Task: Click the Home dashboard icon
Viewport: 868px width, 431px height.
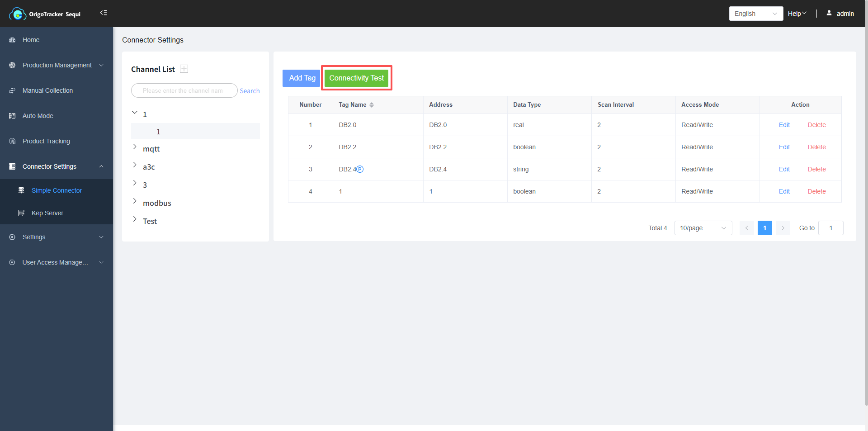Action: (12, 40)
